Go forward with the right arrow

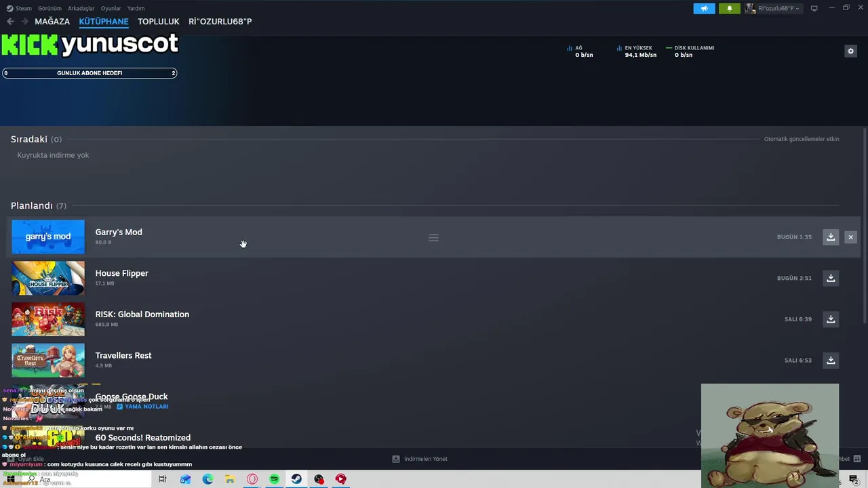coord(24,22)
